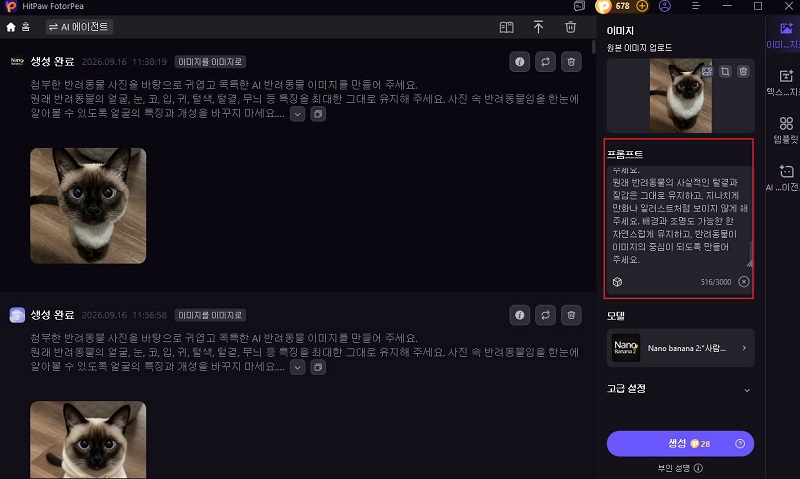Open the info icon next to disclaimer text

coord(698,468)
